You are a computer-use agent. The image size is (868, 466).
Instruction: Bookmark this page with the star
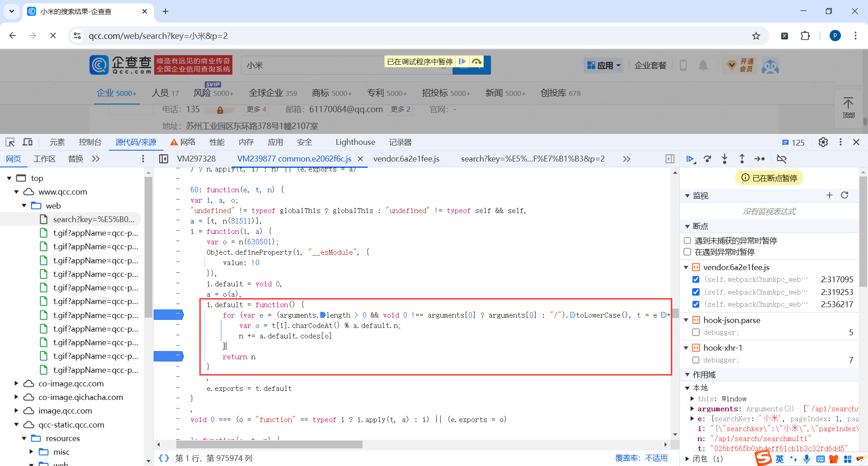pos(756,36)
